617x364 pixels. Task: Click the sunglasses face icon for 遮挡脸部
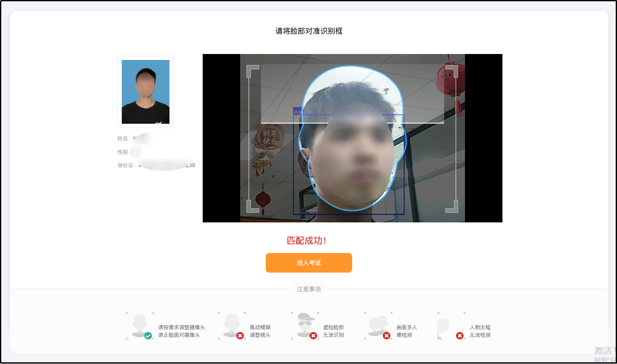[x=304, y=324]
